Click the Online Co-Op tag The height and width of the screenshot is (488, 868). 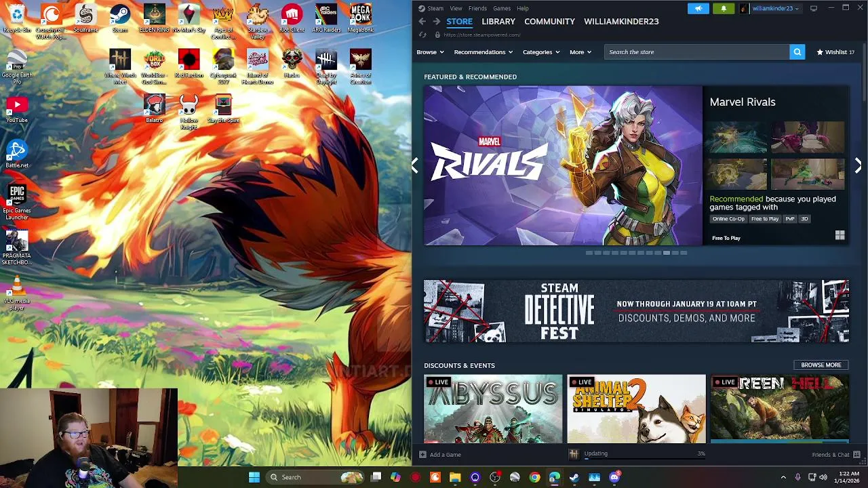(x=728, y=219)
